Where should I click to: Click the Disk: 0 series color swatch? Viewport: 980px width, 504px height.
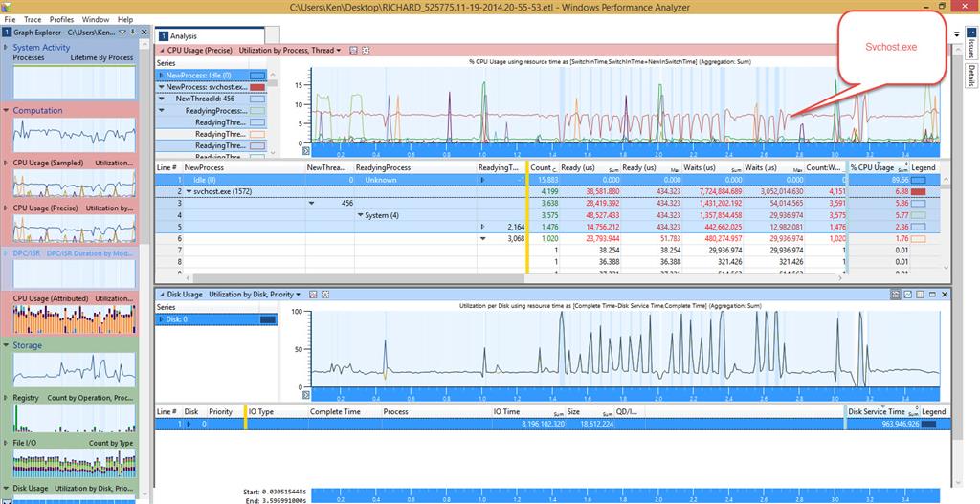point(268,319)
